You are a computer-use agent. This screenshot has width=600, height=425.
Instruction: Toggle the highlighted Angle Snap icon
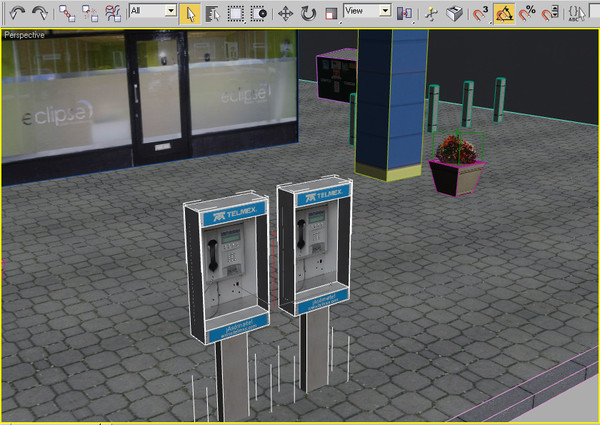tap(504, 14)
